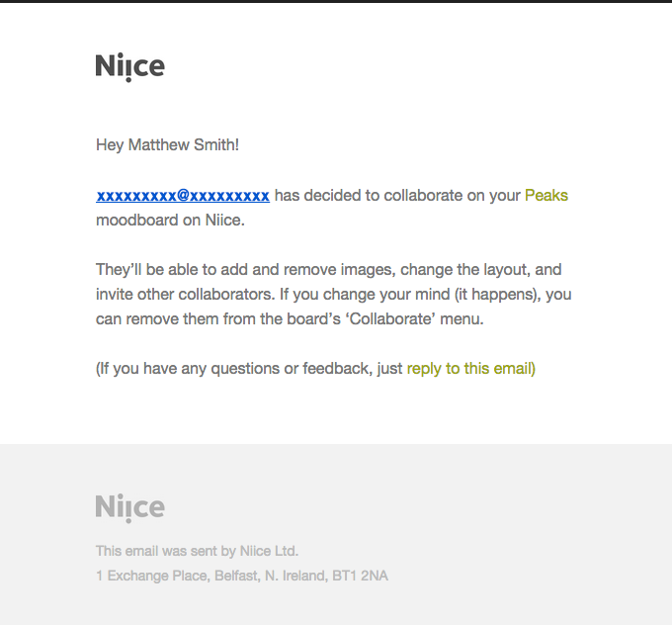
Task: Click the "Hey Matthew Smith!" greeting
Action: 167,145
